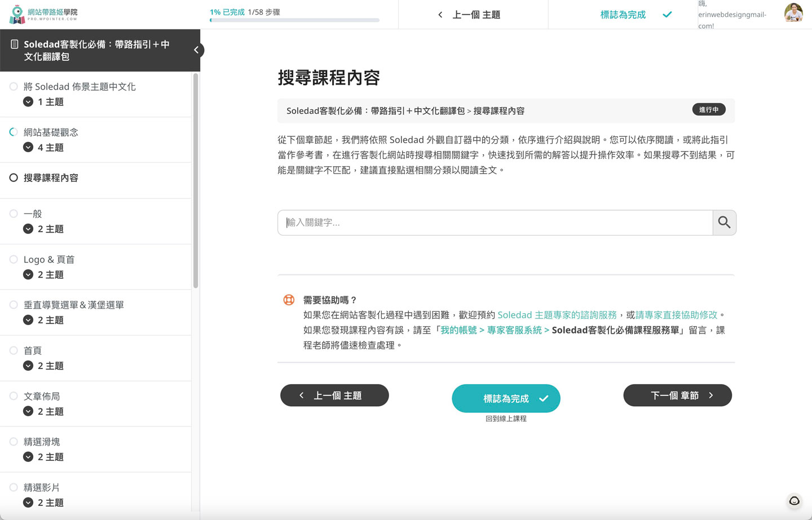Click the left chevron beside top 上一個主題
This screenshot has width=812, height=520.
440,15
